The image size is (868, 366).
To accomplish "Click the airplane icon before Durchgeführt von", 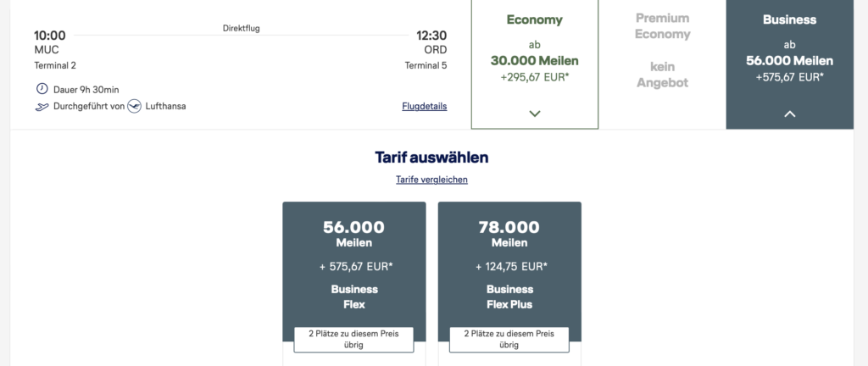I will (x=42, y=106).
